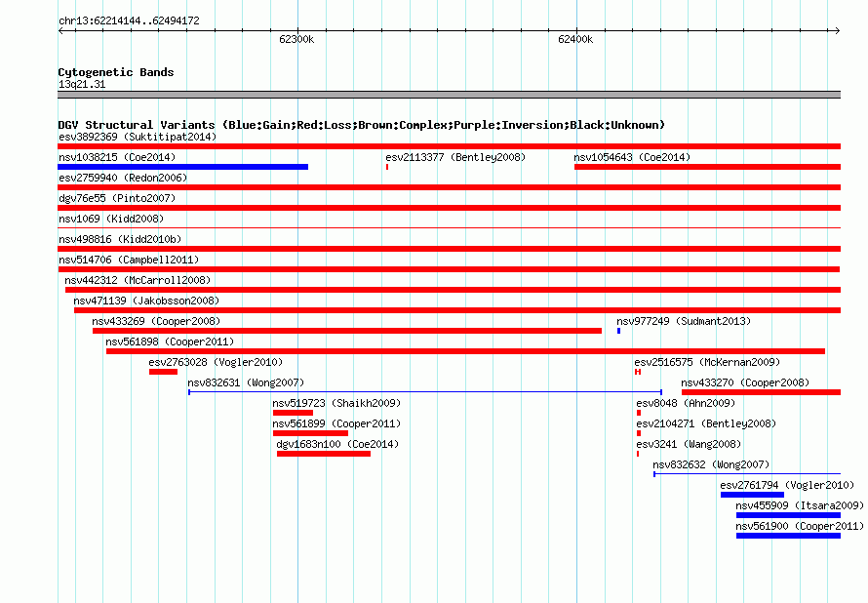Click the esv3892369 (Suktitipat2014) variant label
Screen dimensions: 868x603
point(138,137)
